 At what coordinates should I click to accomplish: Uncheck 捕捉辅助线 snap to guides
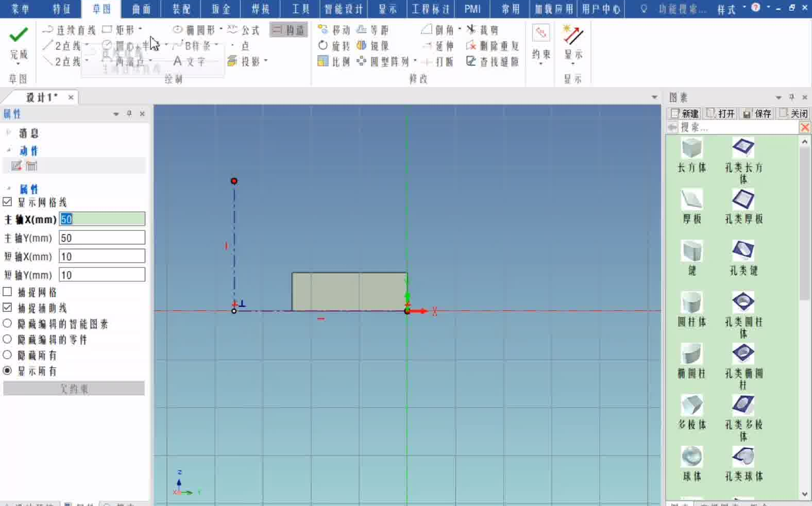[7, 308]
